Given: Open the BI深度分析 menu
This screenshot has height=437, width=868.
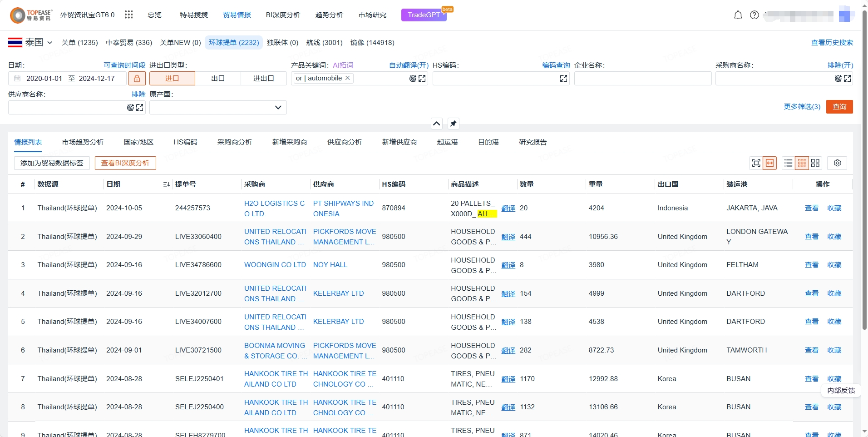Looking at the screenshot, I should [x=283, y=15].
